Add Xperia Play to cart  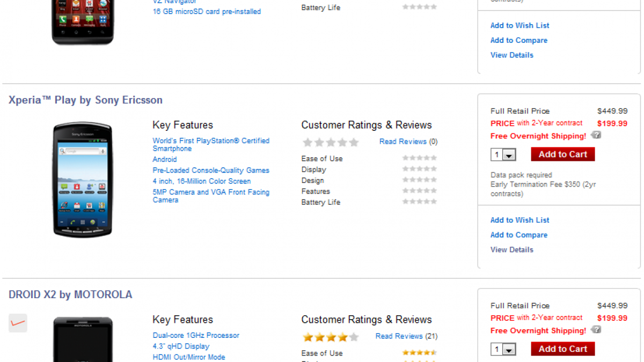[x=563, y=154]
